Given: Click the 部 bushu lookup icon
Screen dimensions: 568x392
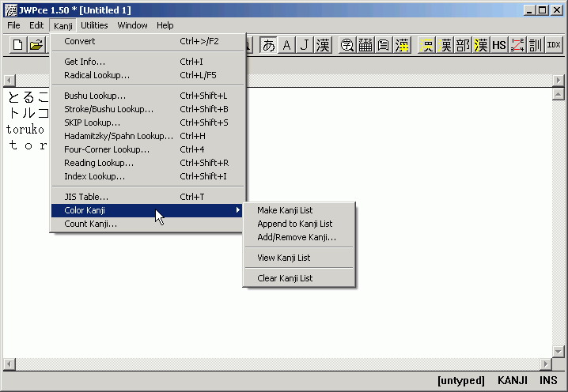Looking at the screenshot, I should point(463,45).
